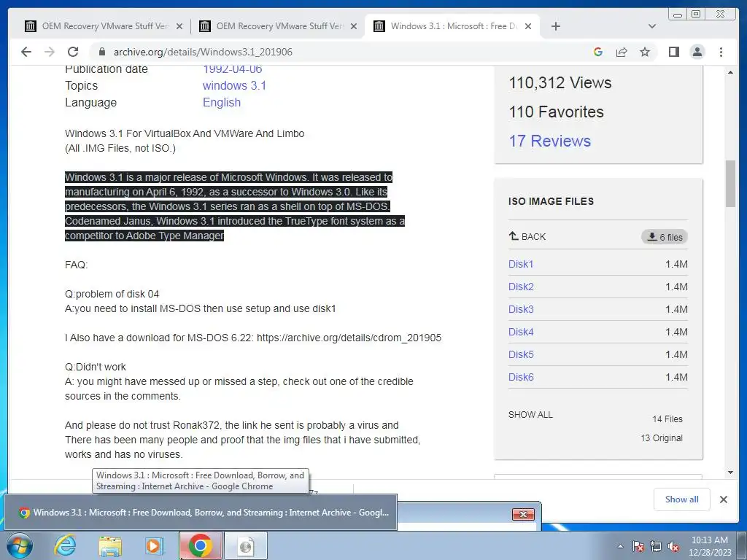Download the Disk2 image file
This screenshot has width=747, height=560.
click(521, 287)
